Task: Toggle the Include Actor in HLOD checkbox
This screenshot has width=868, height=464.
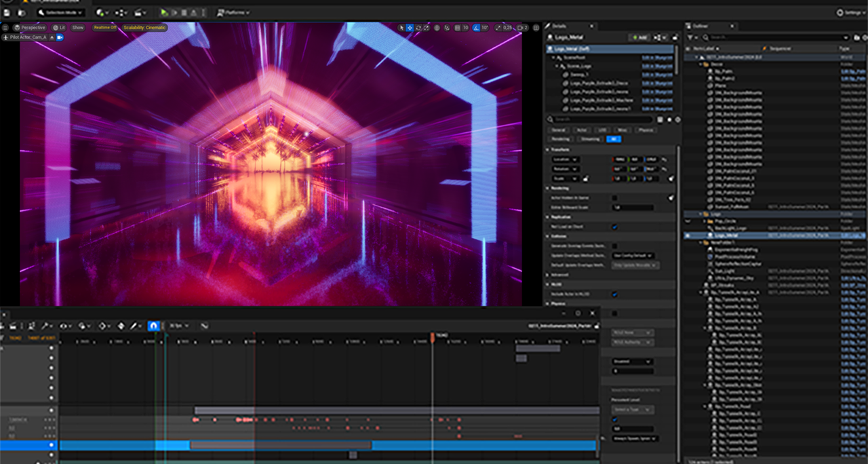Action: [x=614, y=294]
